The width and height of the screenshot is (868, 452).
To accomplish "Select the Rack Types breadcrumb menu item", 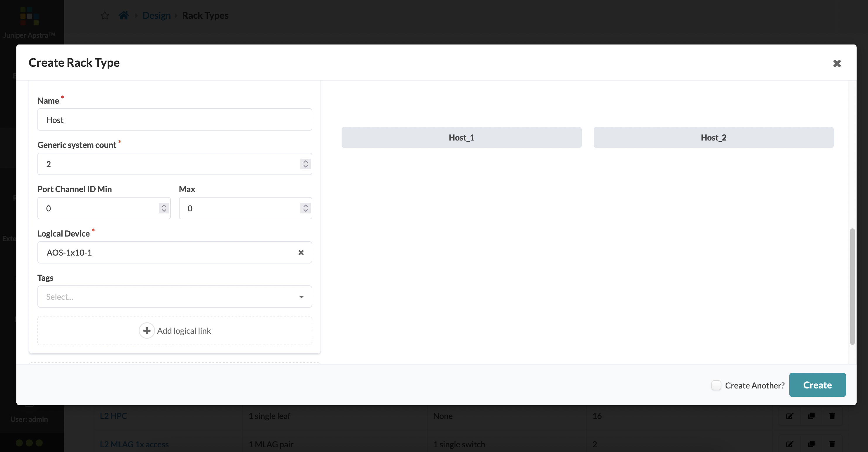I will pos(205,16).
